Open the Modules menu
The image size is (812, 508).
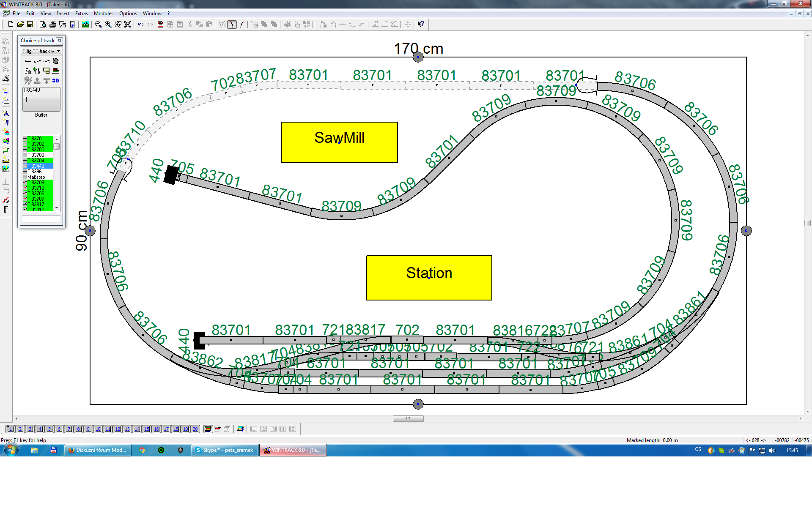[x=103, y=14]
